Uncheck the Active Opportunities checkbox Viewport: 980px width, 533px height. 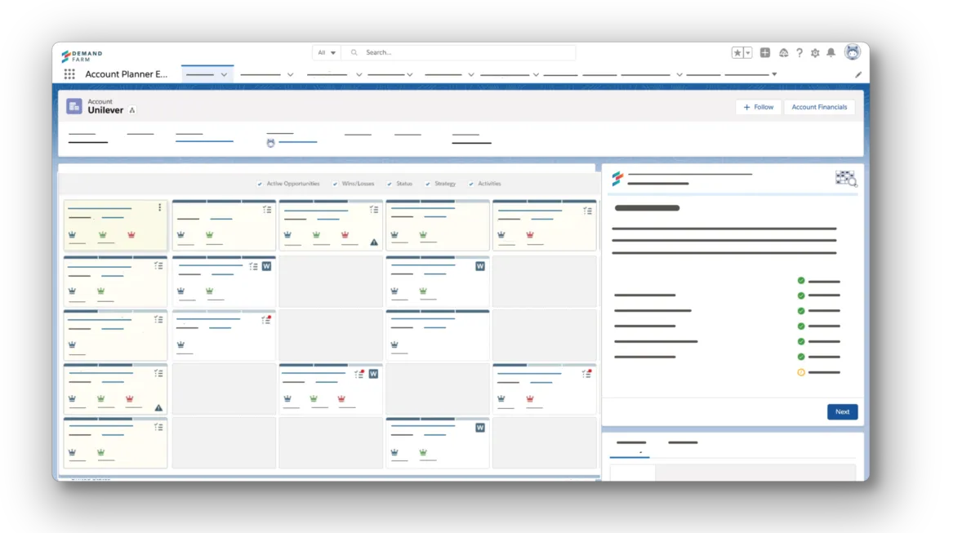click(260, 184)
